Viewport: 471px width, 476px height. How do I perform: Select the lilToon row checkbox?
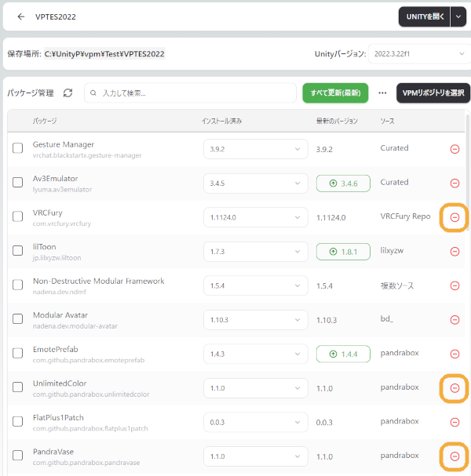pyautogui.click(x=17, y=251)
